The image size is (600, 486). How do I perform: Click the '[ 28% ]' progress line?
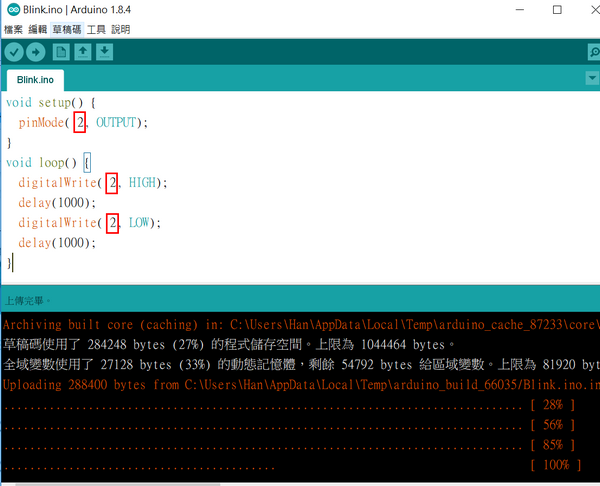pos(290,405)
